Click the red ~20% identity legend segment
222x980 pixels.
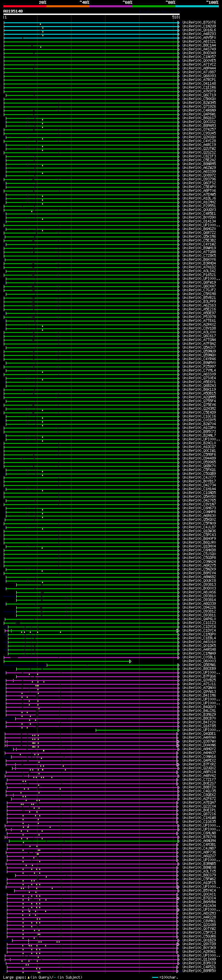(25, 6)
